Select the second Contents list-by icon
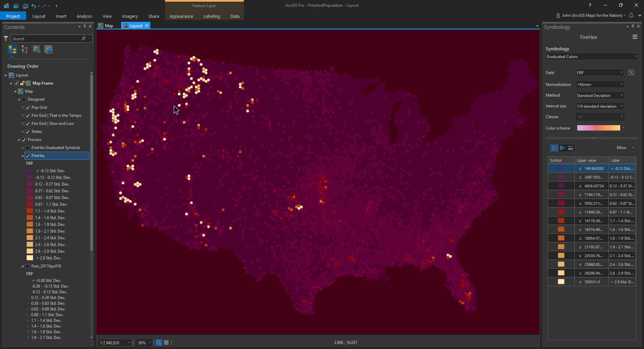 tap(24, 50)
